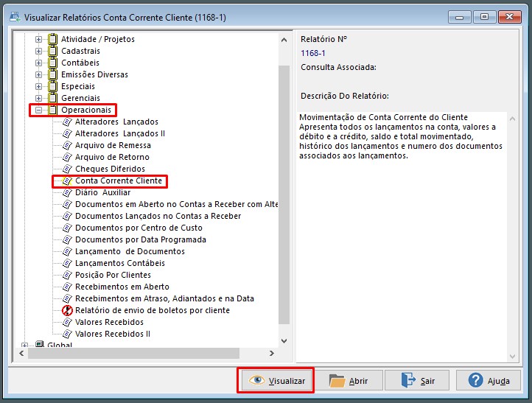Click the tree's horizontal scrollbar right arrow
This screenshot has height=403, width=532.
(x=271, y=353)
